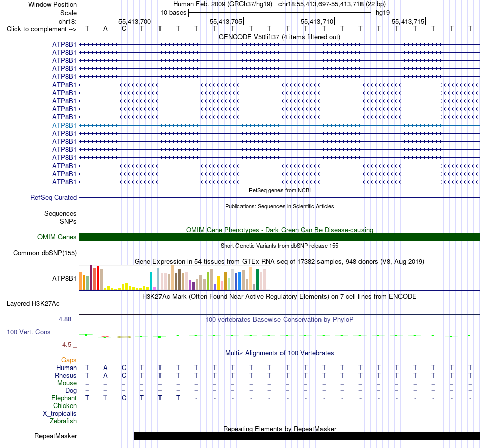Viewport: 481px width, 448px height.
Task: Click the orange Gaps label
Action: coord(69,360)
